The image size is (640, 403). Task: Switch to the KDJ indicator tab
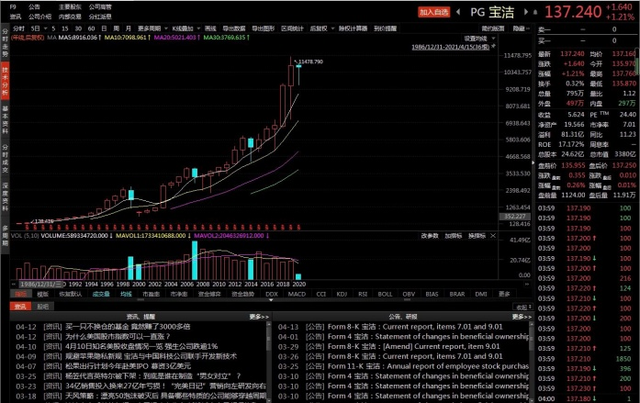pyautogui.click(x=342, y=294)
